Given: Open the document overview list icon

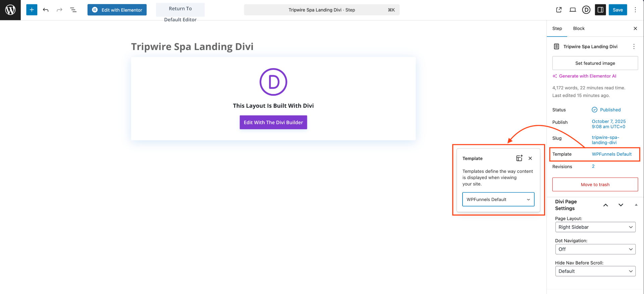Looking at the screenshot, I should (73, 10).
